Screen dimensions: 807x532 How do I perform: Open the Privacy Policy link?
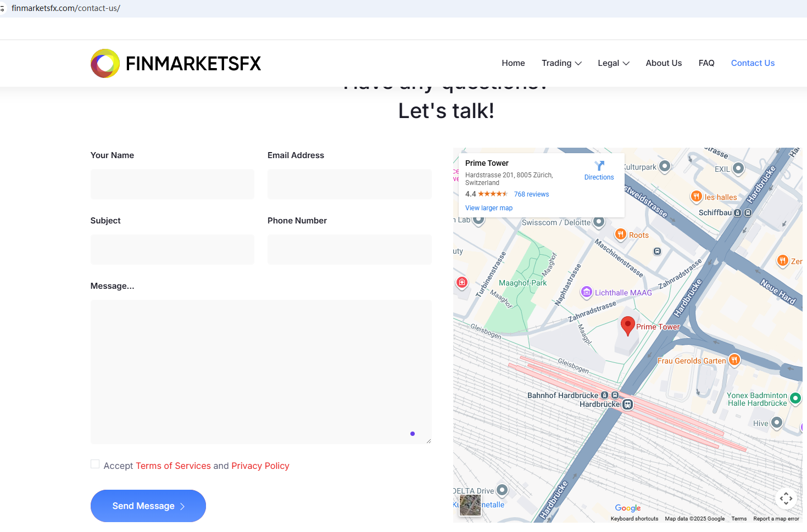pos(260,466)
